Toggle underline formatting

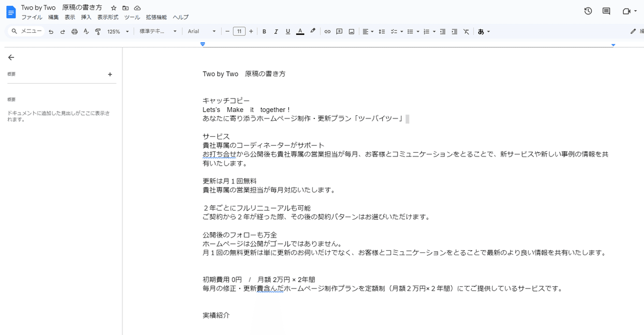(x=288, y=31)
